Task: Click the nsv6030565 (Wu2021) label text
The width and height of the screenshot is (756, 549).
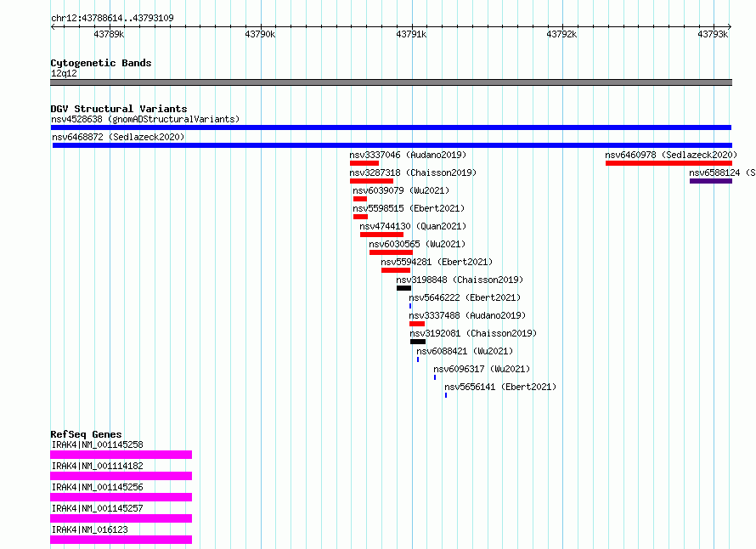Action: (x=417, y=244)
